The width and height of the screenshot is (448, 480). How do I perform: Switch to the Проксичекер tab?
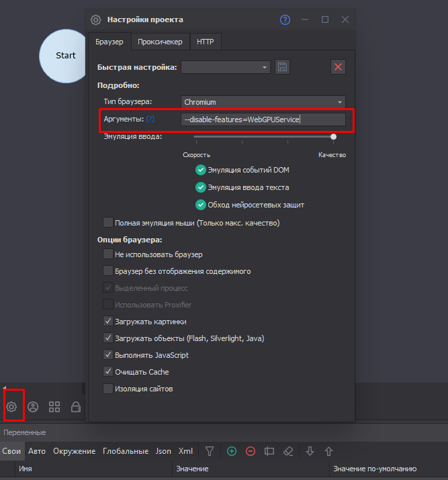160,42
